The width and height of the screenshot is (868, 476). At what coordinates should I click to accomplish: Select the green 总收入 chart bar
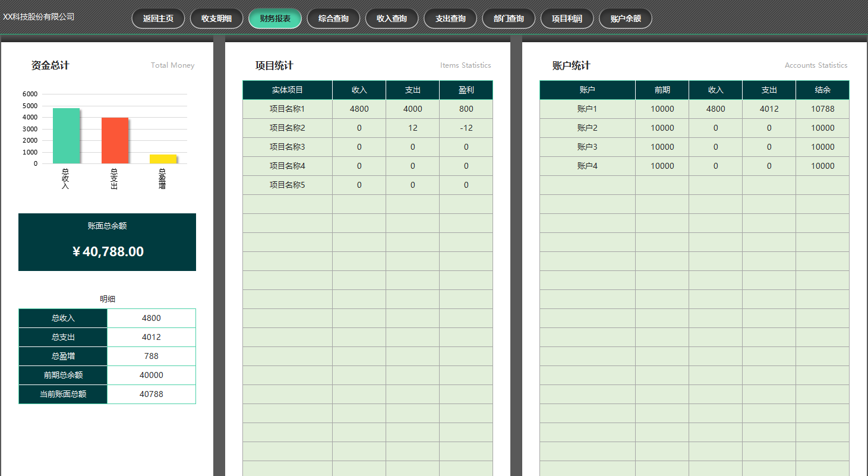pos(66,135)
